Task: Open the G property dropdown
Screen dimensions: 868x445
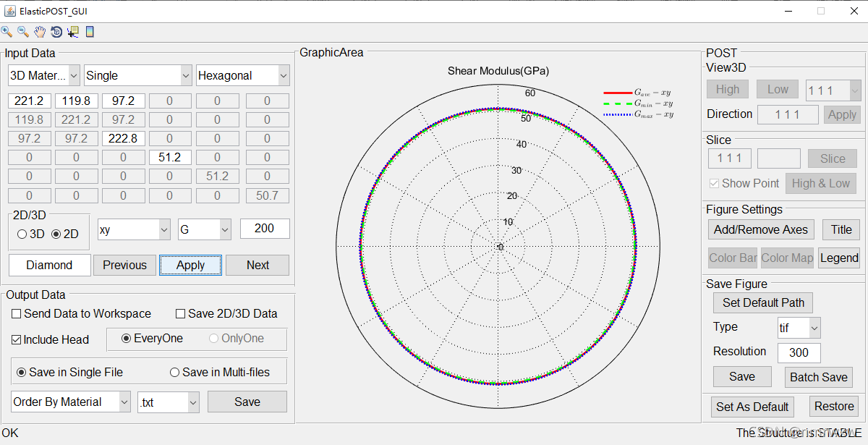Action: [x=205, y=229]
